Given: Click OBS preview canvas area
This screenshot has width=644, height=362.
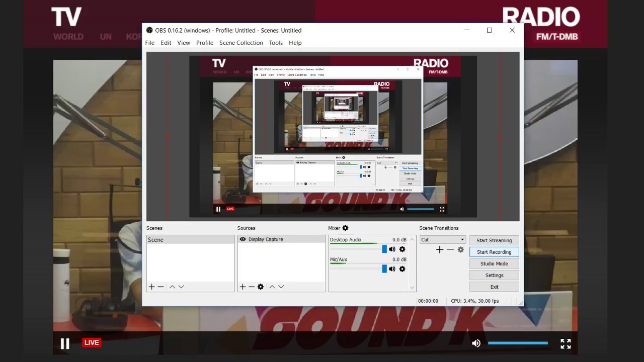Looking at the screenshot, I should coord(333,136).
